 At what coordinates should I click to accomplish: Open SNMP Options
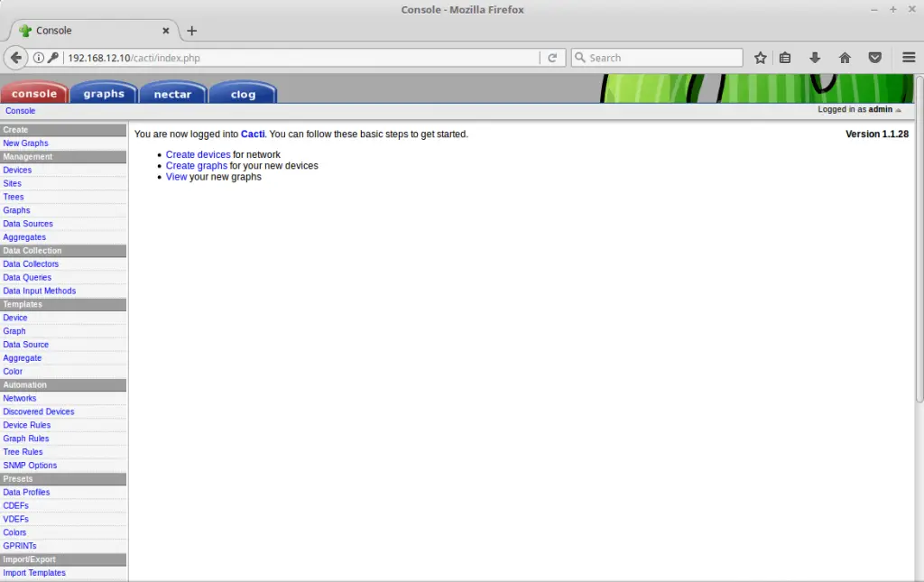(30, 466)
